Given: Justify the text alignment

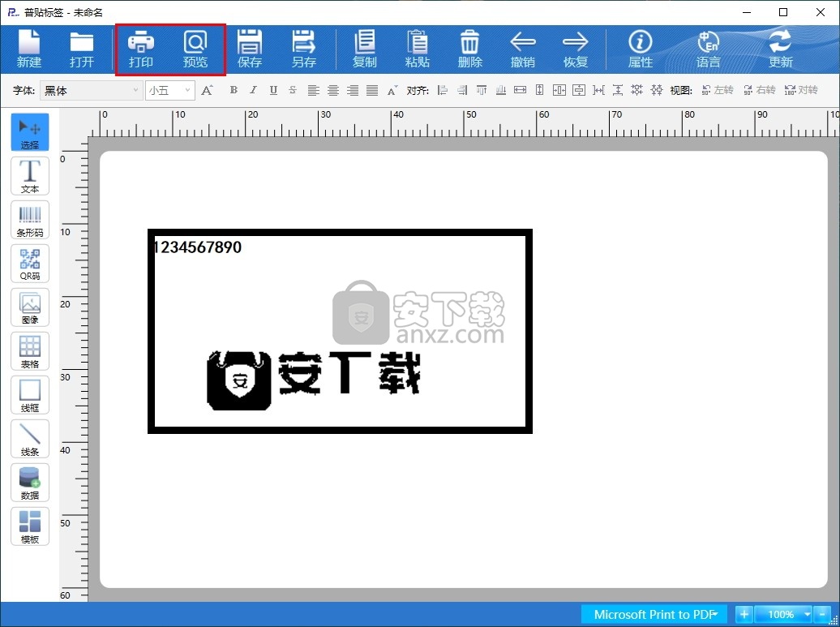Looking at the screenshot, I should click(x=372, y=90).
